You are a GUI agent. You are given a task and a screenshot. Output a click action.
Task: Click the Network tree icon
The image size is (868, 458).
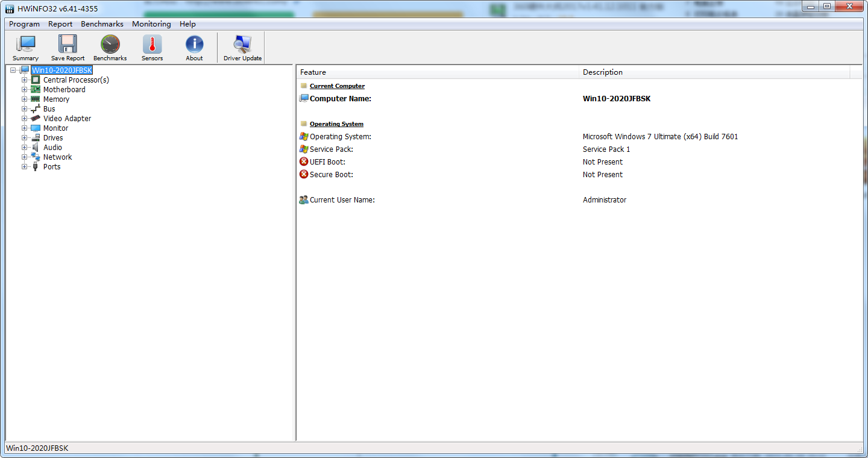point(36,157)
